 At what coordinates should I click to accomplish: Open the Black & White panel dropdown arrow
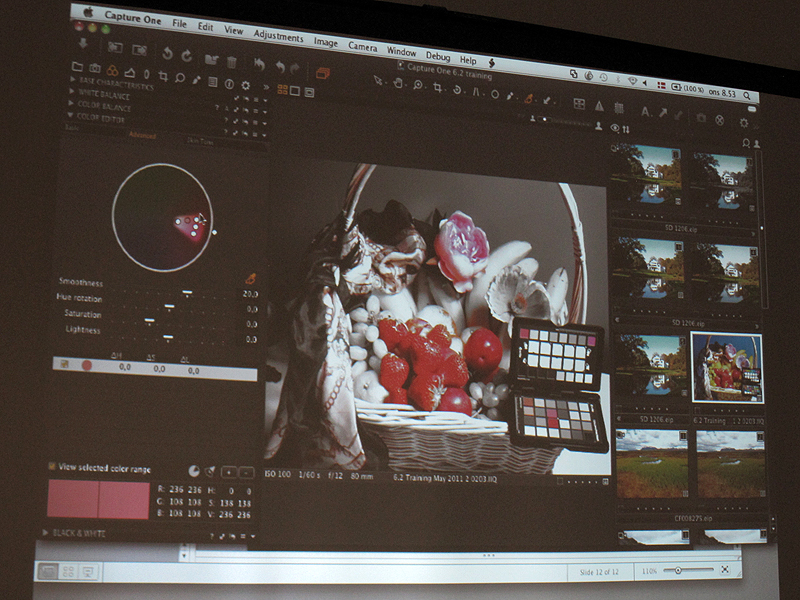pyautogui.click(x=253, y=537)
